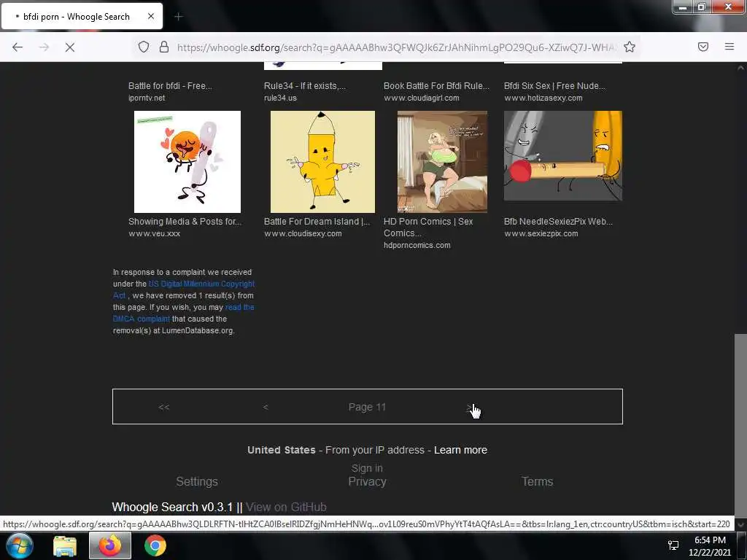Open the Save to Pocket icon
This screenshot has height=560, width=747.
click(x=703, y=47)
